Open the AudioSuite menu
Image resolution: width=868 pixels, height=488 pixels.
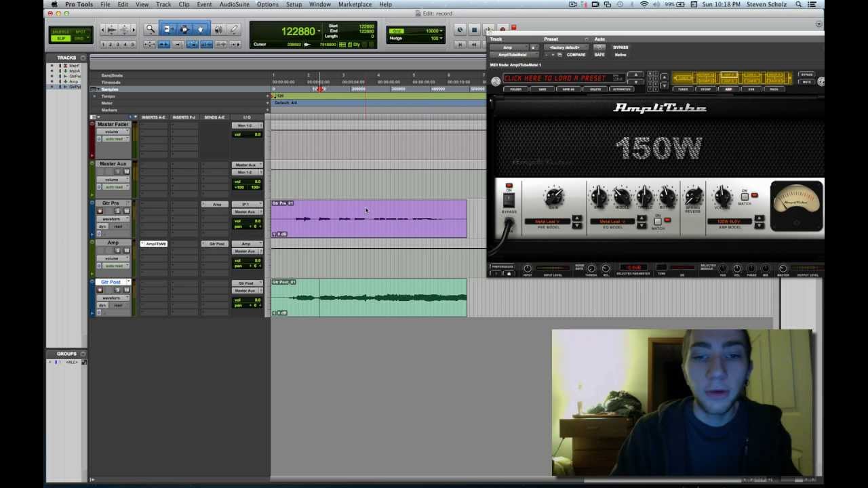pyautogui.click(x=234, y=5)
